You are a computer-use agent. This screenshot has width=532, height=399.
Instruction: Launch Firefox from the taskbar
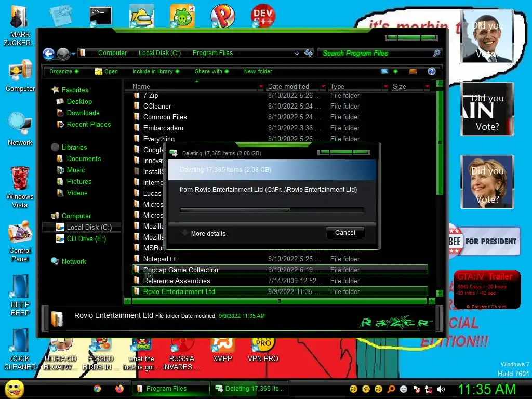[119, 389]
